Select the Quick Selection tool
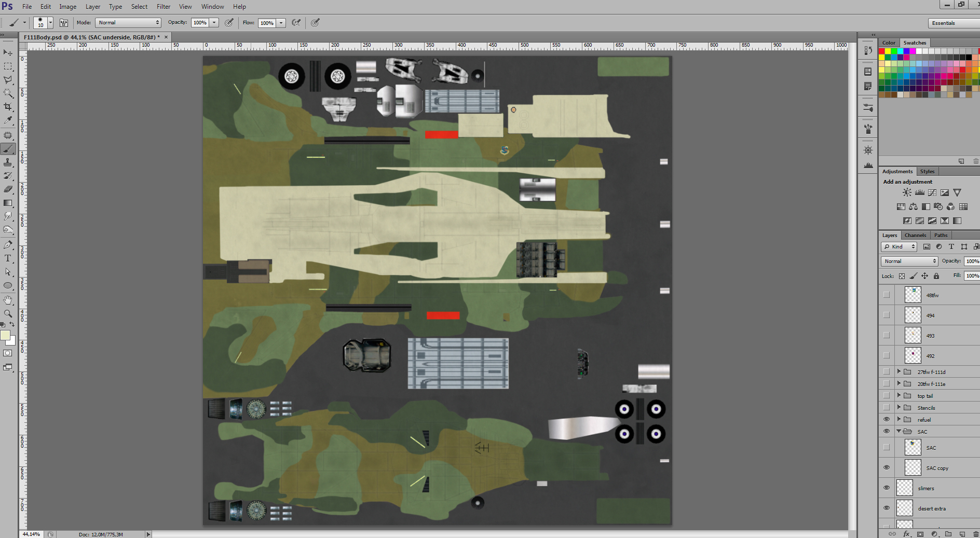The height and width of the screenshot is (538, 980). [x=8, y=93]
